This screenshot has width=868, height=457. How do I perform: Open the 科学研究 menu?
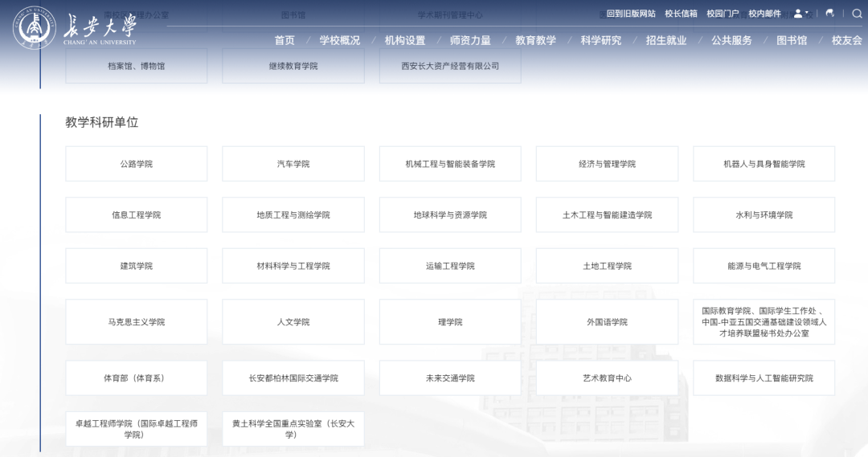click(x=601, y=40)
